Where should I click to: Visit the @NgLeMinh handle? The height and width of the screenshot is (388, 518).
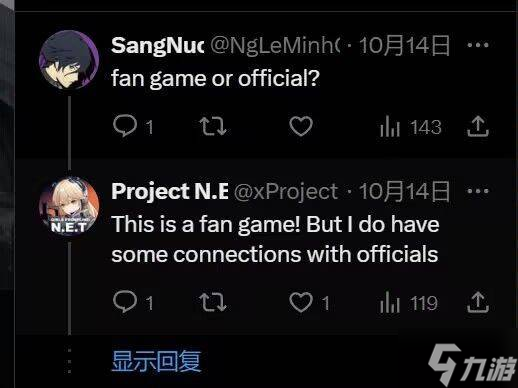pos(275,45)
